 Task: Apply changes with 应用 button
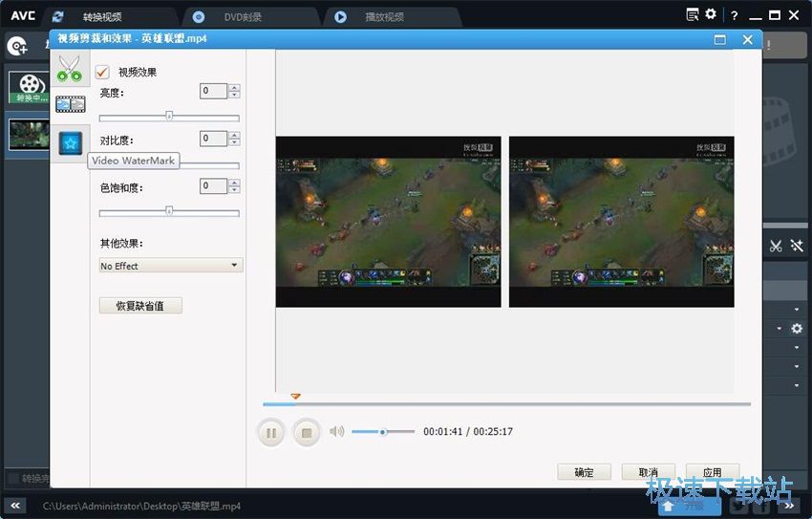click(x=713, y=472)
